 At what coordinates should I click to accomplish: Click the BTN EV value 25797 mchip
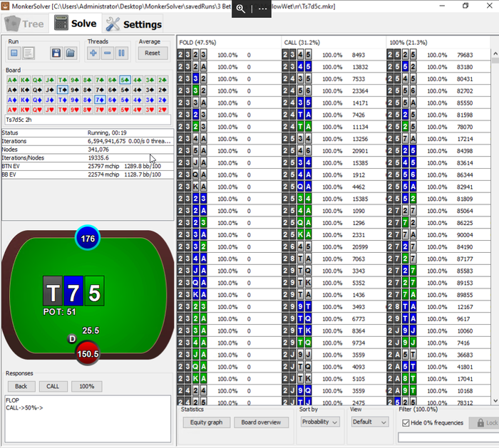(103, 166)
